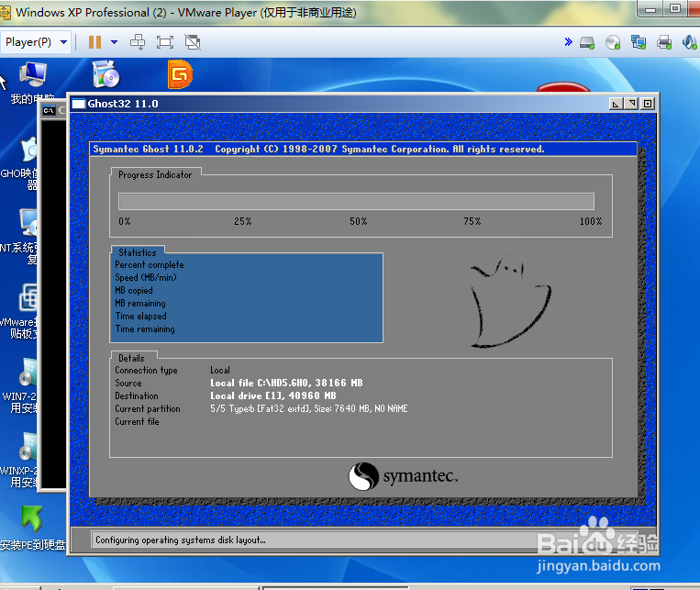Image resolution: width=700 pixels, height=590 pixels.
Task: Maximize the Ghost32 window
Action: [x=648, y=104]
